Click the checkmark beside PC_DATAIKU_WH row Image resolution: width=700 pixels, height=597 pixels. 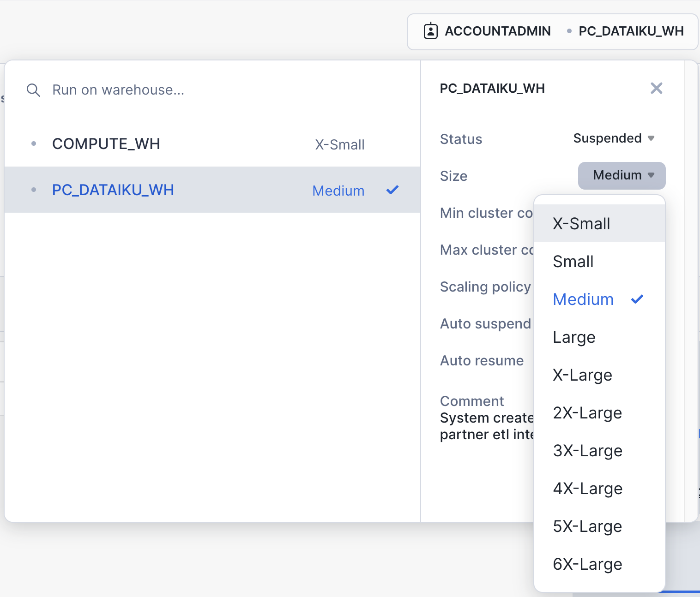[392, 190]
